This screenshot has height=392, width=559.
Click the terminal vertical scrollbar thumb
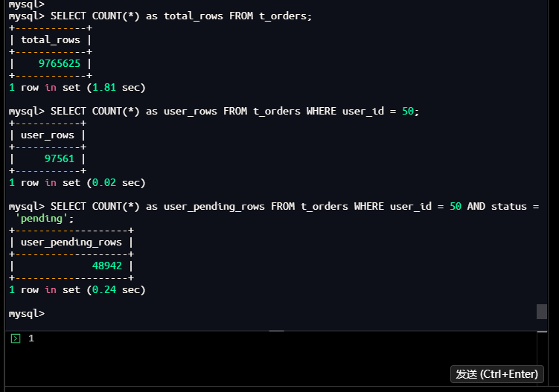(542, 312)
